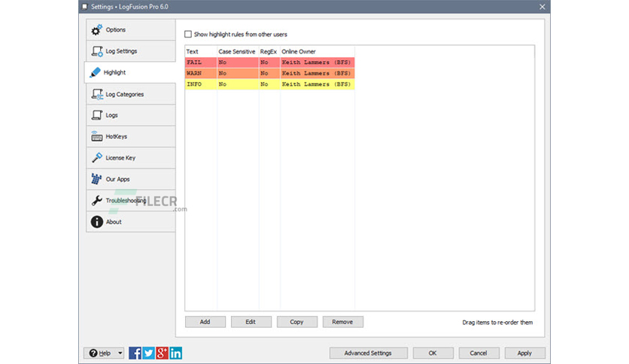Click the Cancel button
This screenshot has width=629, height=364.
(x=479, y=353)
